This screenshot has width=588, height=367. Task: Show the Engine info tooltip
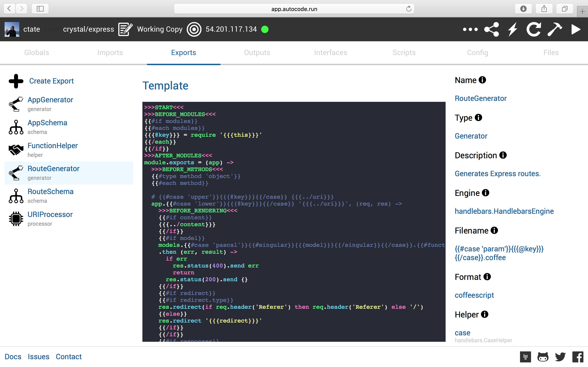(486, 192)
